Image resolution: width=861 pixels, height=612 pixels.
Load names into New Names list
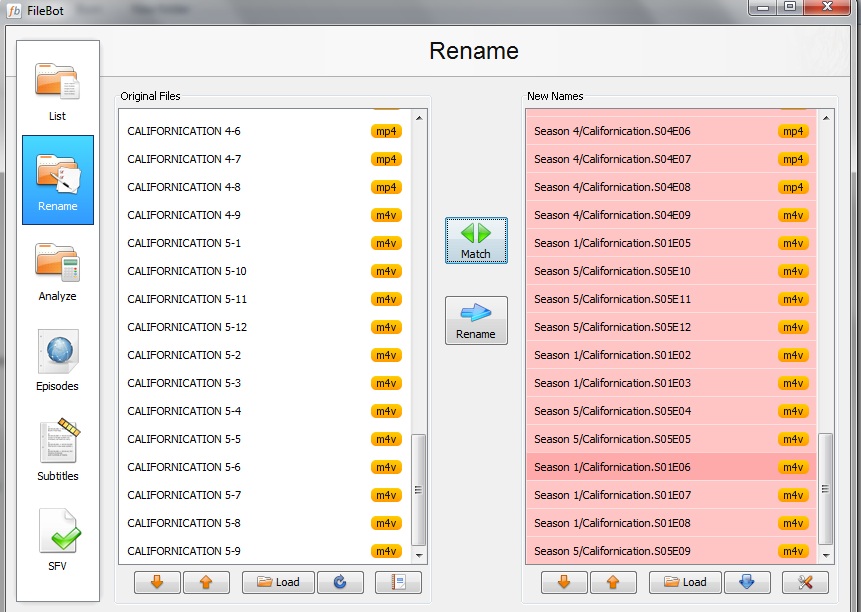[685, 582]
